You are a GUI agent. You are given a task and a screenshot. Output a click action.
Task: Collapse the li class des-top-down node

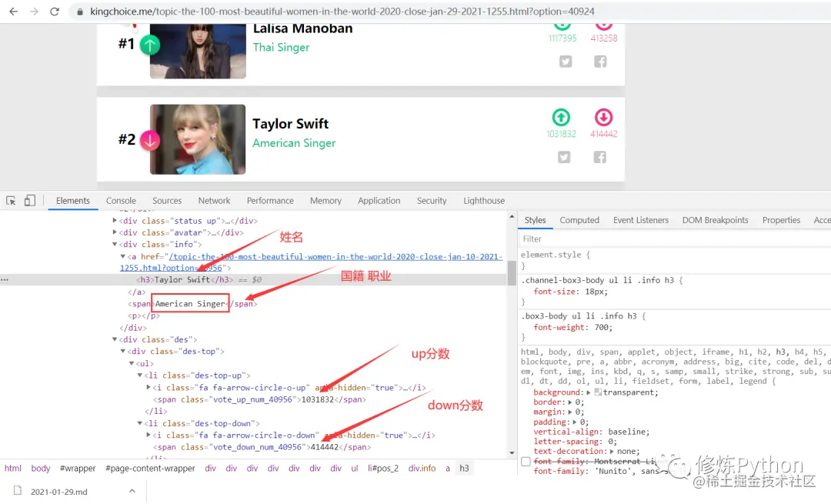(140, 423)
